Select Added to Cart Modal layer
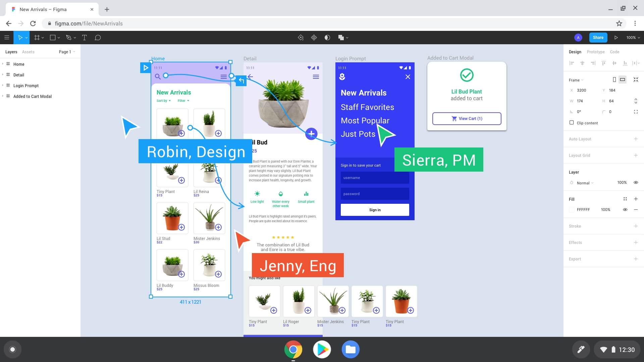The height and width of the screenshot is (362, 644). pos(40,96)
